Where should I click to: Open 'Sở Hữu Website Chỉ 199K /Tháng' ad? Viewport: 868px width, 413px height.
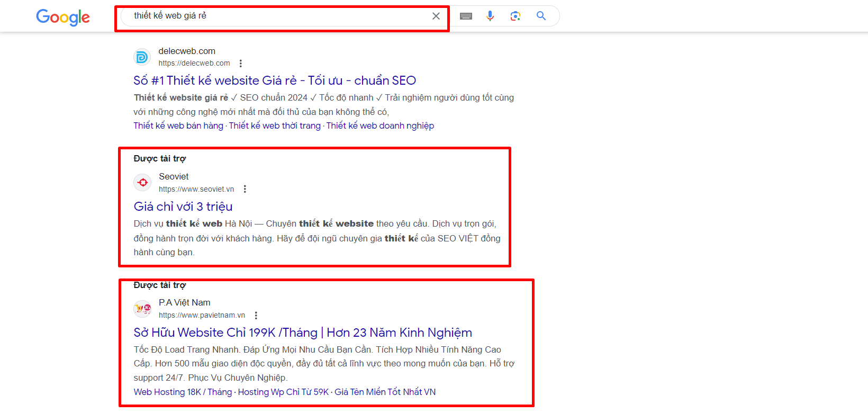click(x=303, y=333)
